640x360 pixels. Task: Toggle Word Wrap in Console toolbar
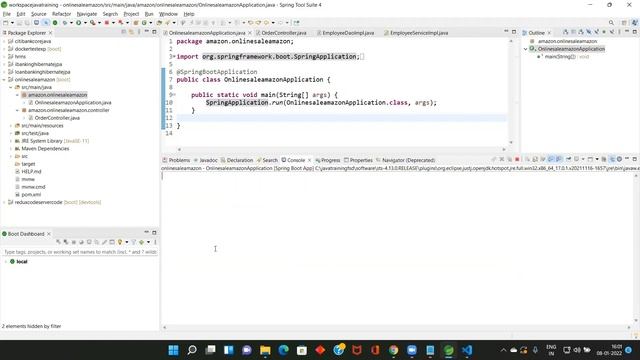(542, 159)
